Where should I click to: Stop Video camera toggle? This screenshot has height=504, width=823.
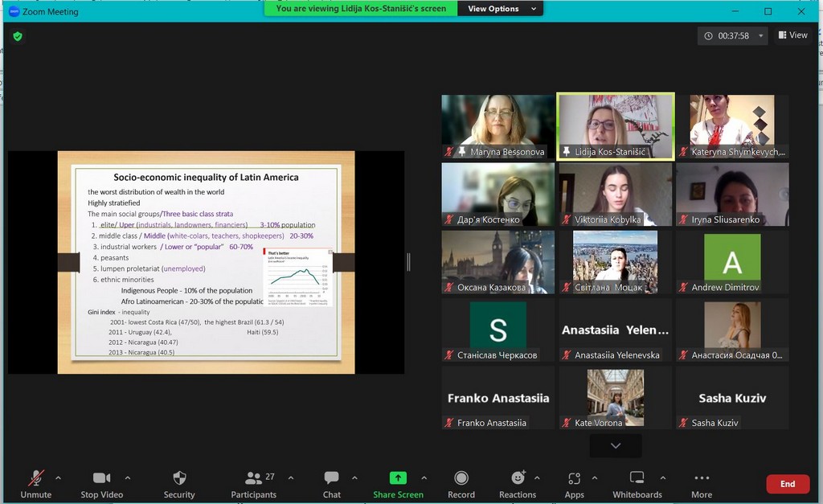point(101,479)
